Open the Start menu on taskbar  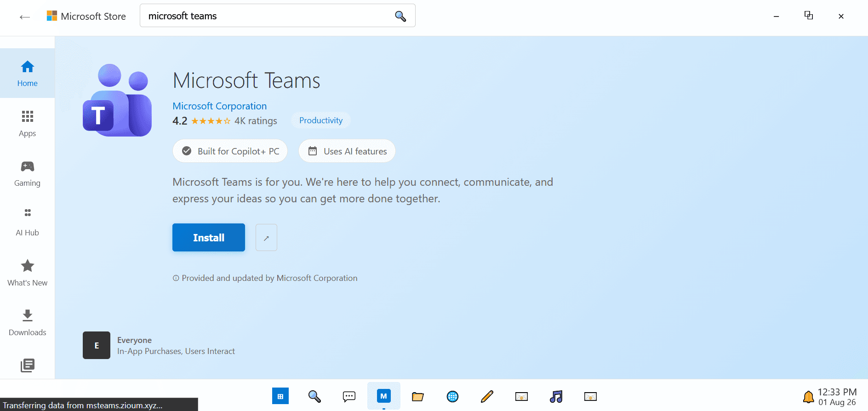point(280,396)
